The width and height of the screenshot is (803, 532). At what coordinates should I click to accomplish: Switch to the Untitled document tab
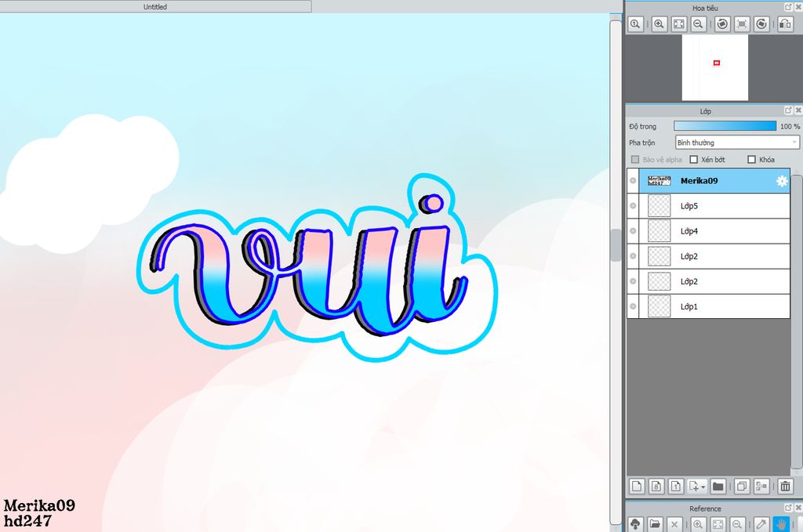[x=155, y=6]
